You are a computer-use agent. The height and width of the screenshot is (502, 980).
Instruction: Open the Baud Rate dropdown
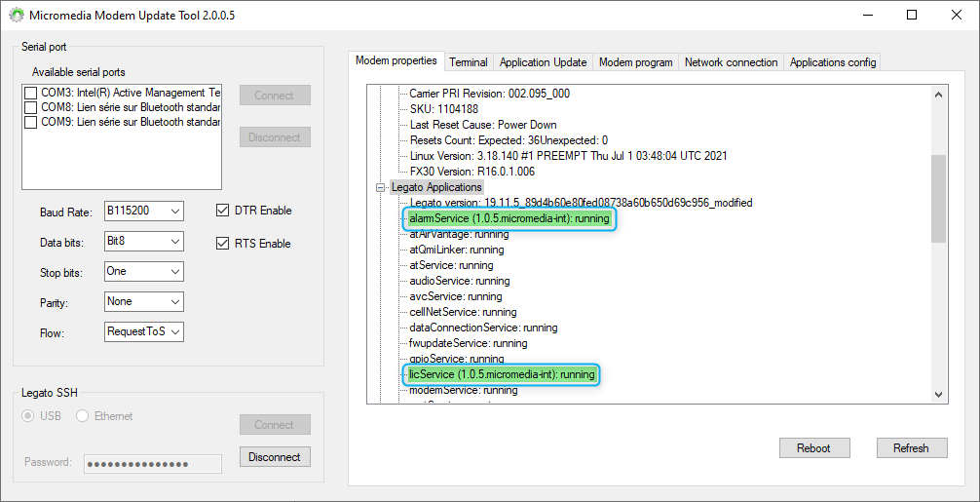click(x=144, y=211)
